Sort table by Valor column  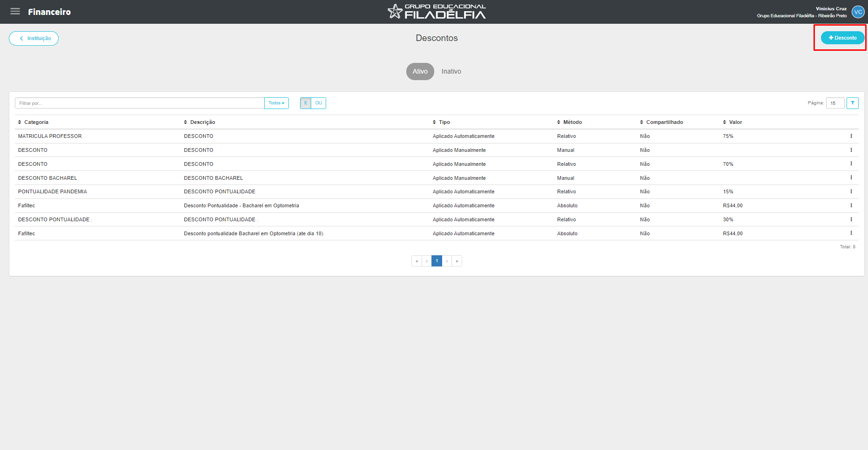(732, 122)
